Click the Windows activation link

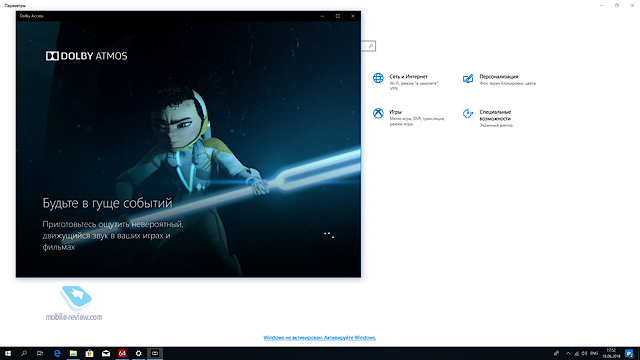(320, 338)
